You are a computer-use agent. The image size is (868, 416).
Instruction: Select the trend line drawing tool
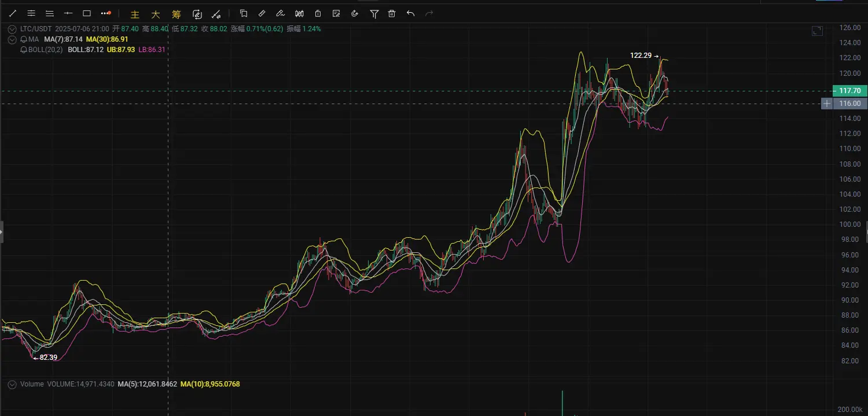tap(13, 13)
